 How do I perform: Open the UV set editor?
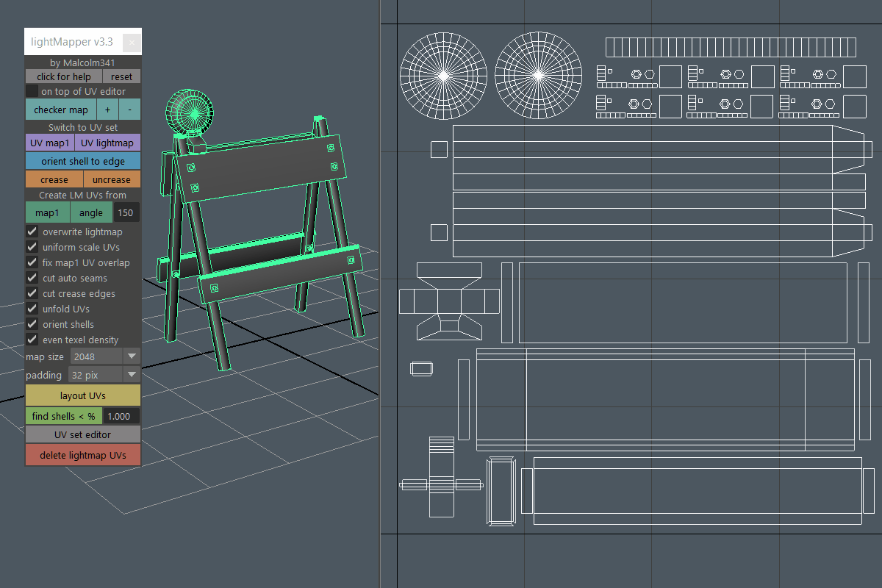pyautogui.click(x=83, y=434)
